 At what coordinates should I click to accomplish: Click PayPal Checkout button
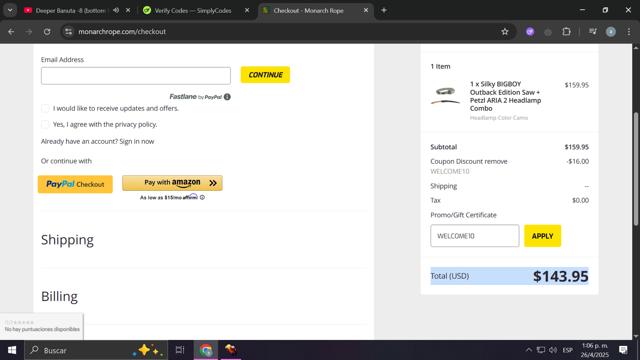[75, 184]
